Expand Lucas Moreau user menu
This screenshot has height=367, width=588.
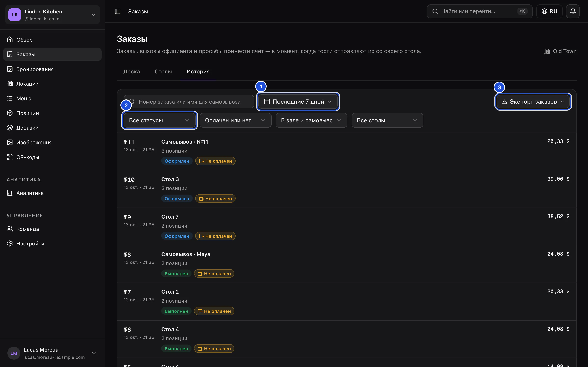point(52,353)
